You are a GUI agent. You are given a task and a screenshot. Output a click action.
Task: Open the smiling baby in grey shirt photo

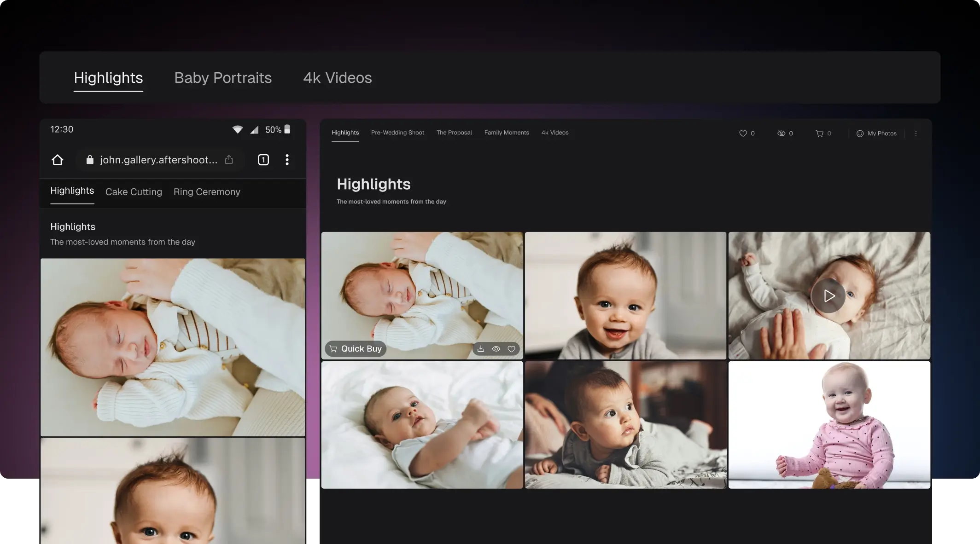(x=625, y=295)
